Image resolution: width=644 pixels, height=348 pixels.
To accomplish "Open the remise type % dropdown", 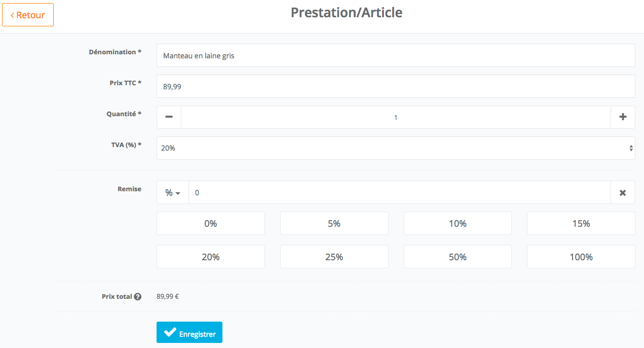I will tap(173, 193).
